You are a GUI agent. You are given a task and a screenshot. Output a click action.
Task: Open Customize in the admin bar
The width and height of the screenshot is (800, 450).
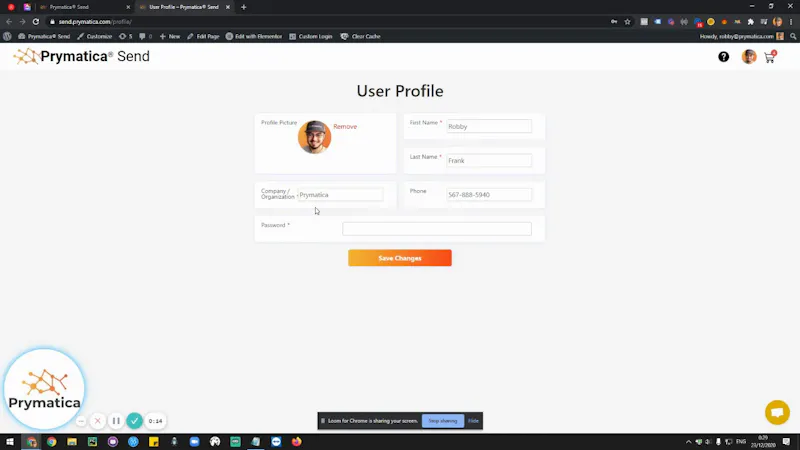(x=94, y=36)
